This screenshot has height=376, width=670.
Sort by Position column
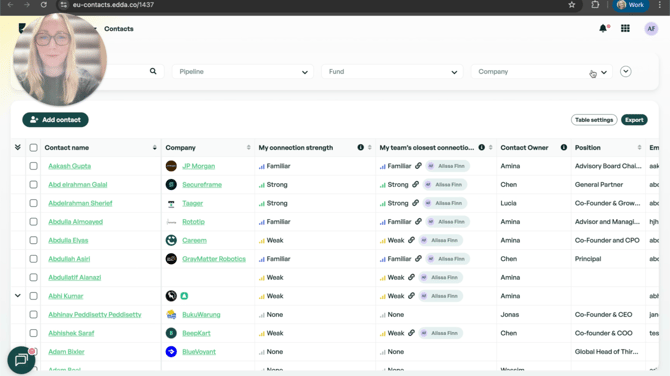(639, 147)
